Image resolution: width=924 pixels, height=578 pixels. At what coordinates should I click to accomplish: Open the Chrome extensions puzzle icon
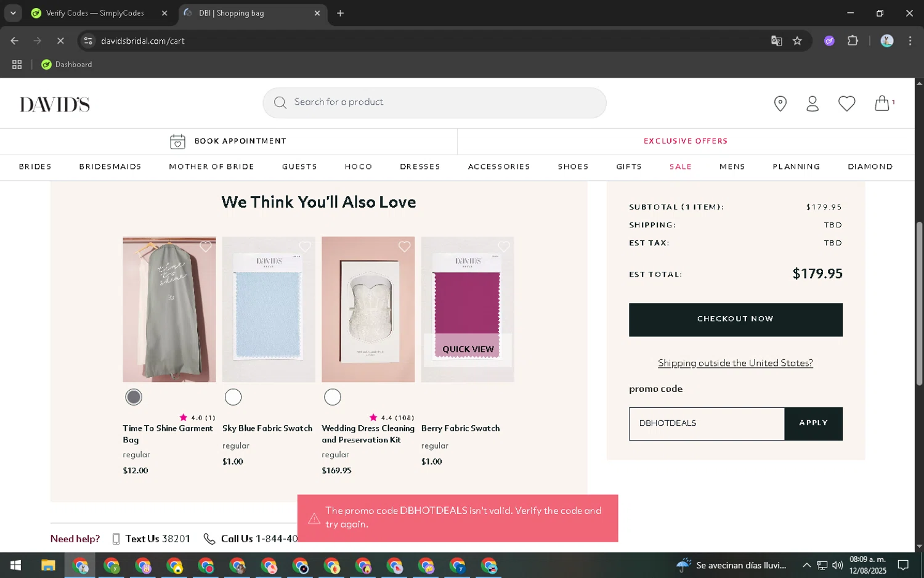[853, 41]
